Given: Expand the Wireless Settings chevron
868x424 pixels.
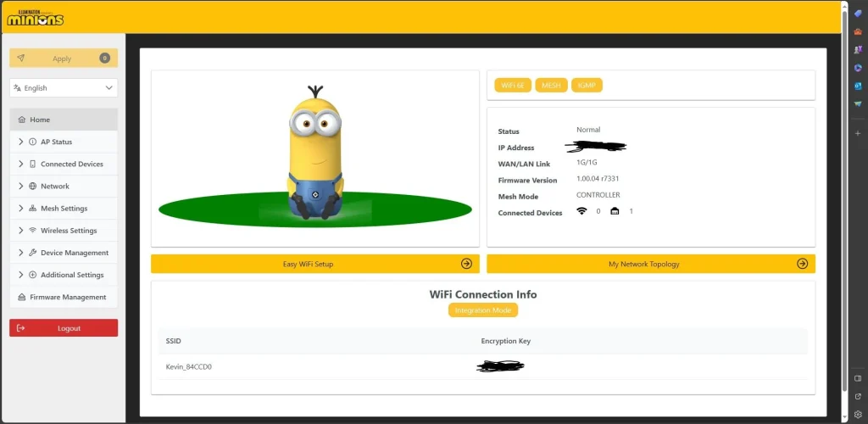Looking at the screenshot, I should [x=20, y=231].
